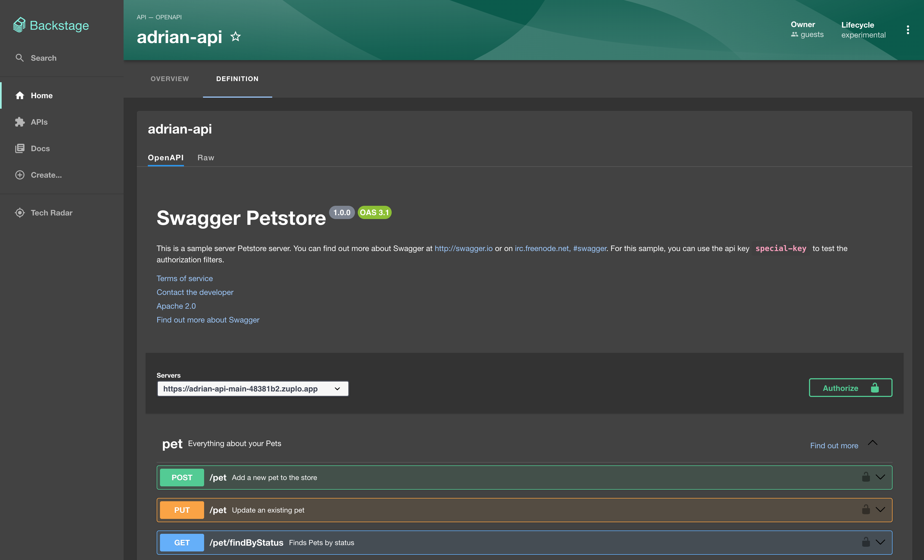Expand GET /pet/findByStatus chevron

tap(880, 542)
